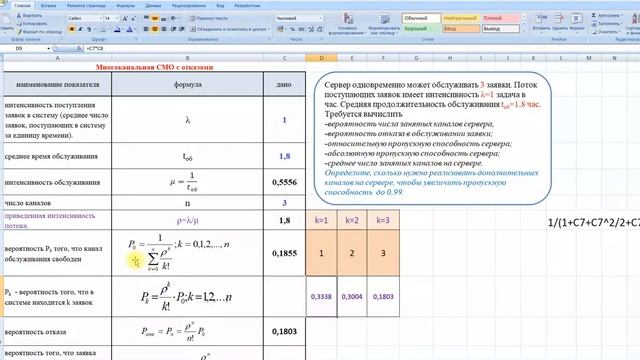Open the Name Box dropdown arrow
Screen dimensions: 640x360
point(49,49)
